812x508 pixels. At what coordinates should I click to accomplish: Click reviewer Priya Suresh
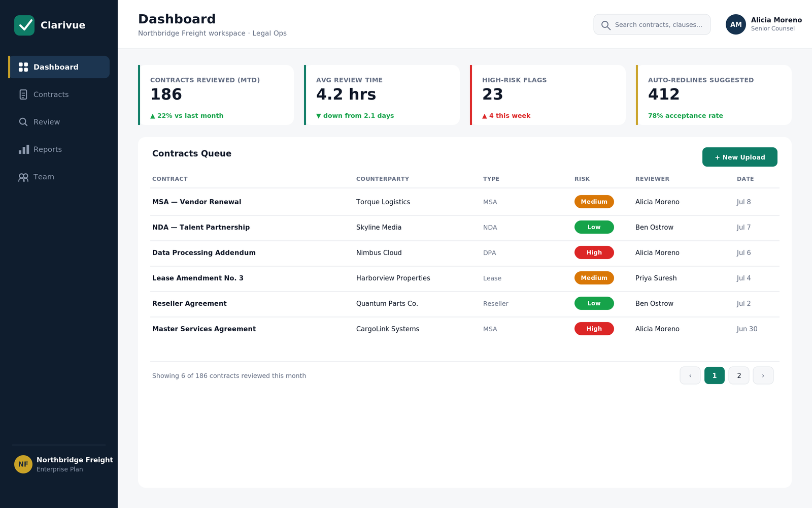click(x=656, y=278)
